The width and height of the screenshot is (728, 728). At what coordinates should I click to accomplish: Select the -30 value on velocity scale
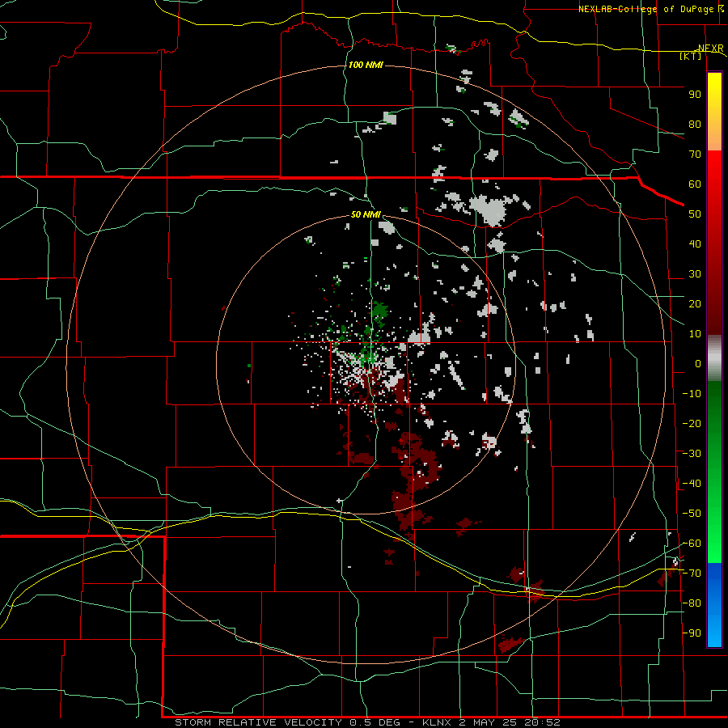(692, 454)
